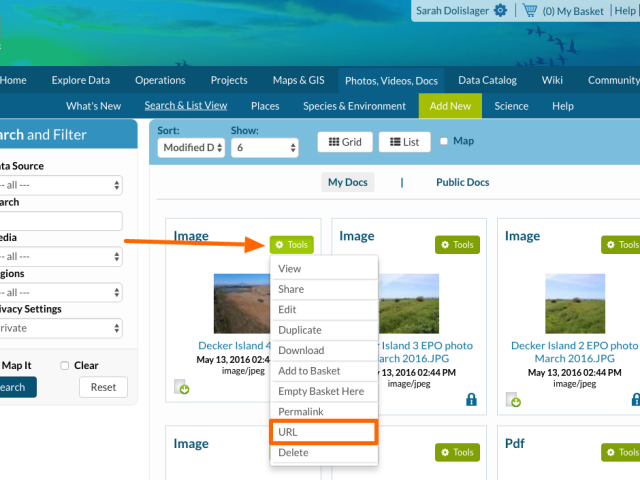This screenshot has height=480, width=640.
Task: Choose Empty Basket Here menu item
Action: (324, 391)
